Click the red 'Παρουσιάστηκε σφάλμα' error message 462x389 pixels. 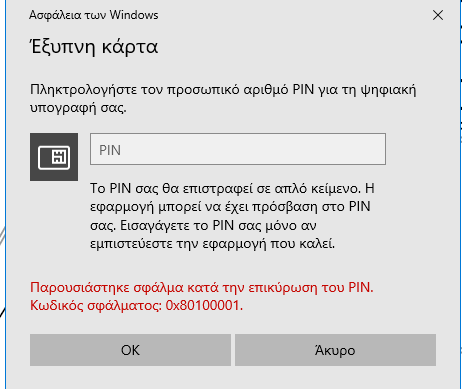pyautogui.click(x=202, y=287)
